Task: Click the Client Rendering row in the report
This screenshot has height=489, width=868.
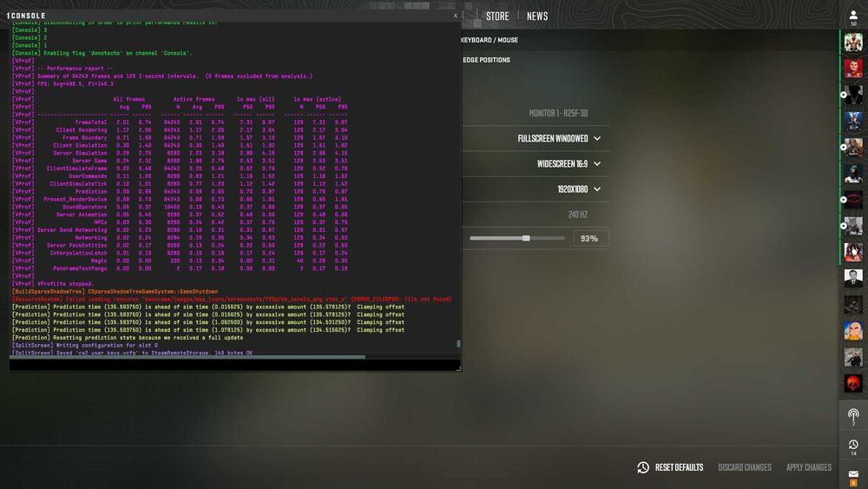Action: 180,130
